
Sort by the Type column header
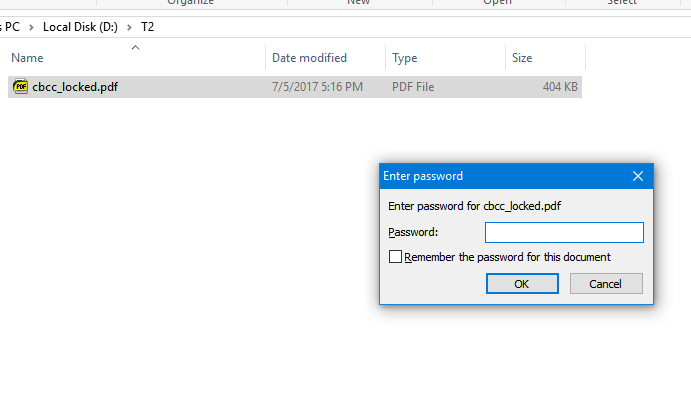pos(405,58)
